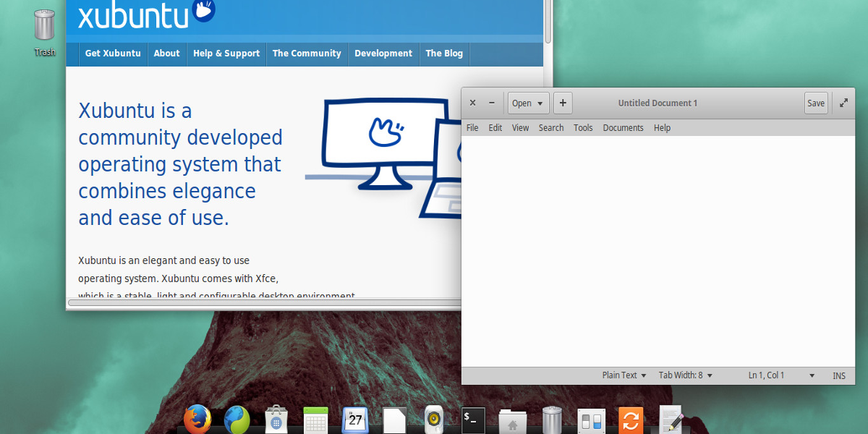Image resolution: width=868 pixels, height=434 pixels.
Task: Click the xubuntu logo in browser header
Action: point(147,14)
